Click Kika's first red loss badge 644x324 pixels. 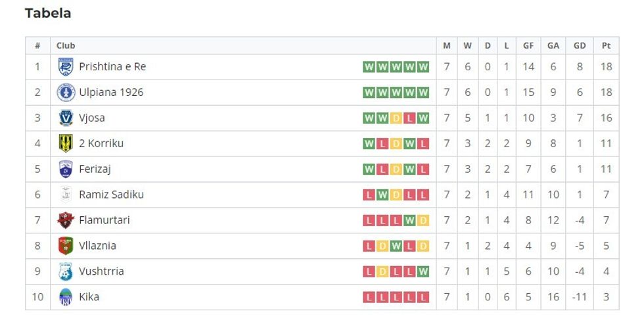pos(368,297)
